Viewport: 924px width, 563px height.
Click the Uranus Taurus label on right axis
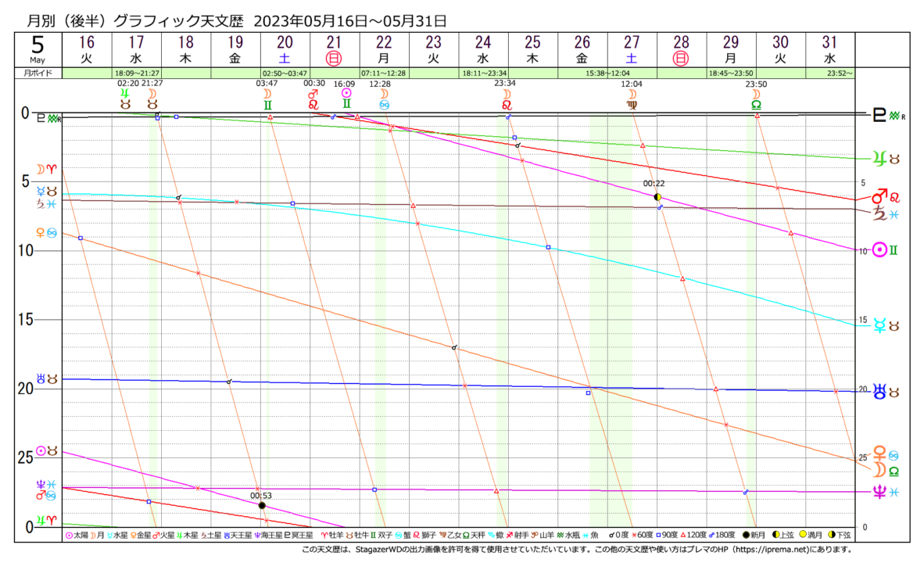click(x=887, y=389)
